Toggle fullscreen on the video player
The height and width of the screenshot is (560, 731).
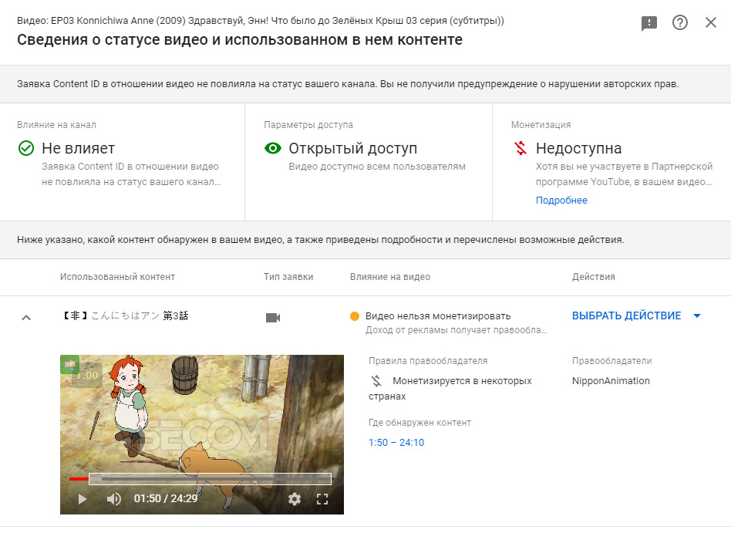(x=322, y=499)
